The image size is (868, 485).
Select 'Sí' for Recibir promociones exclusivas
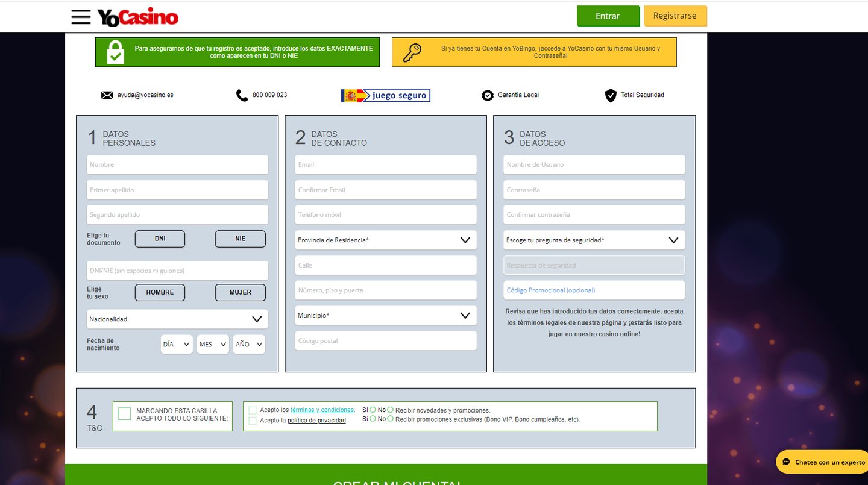coord(373,419)
